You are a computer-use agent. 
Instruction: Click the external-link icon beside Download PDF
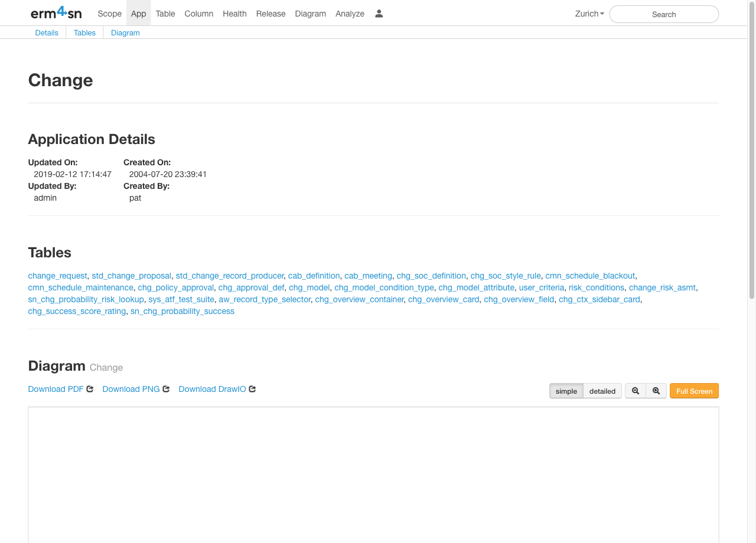(89, 389)
